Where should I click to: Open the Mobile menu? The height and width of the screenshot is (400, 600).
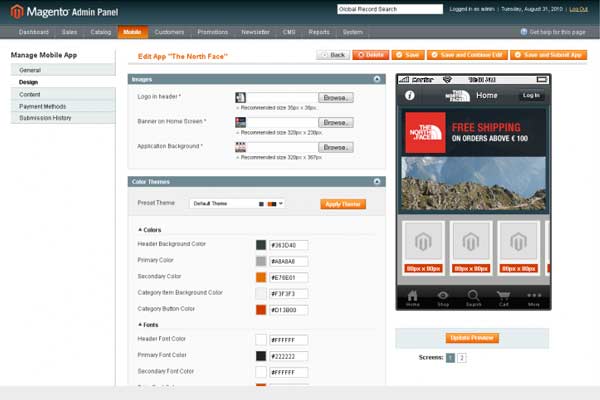[132, 32]
